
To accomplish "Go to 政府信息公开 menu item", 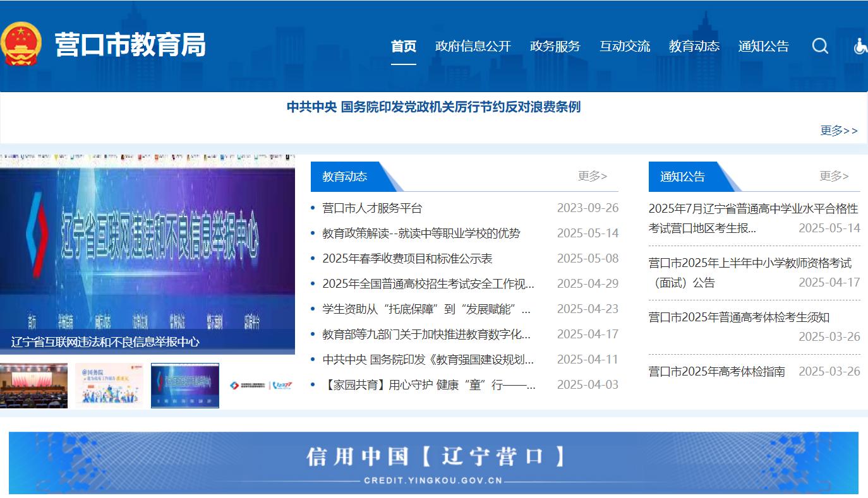I will coord(473,46).
